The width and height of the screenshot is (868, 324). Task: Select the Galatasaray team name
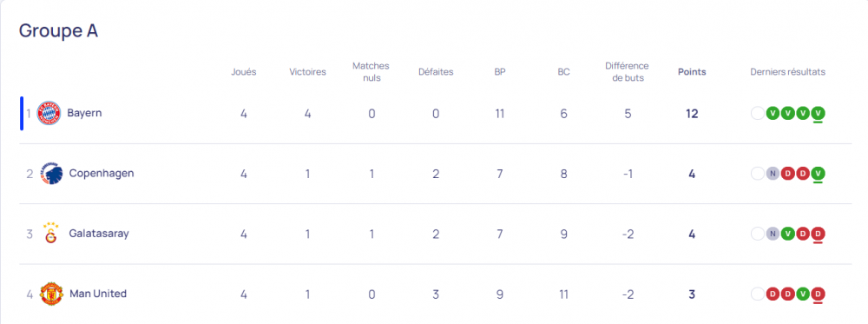click(99, 234)
